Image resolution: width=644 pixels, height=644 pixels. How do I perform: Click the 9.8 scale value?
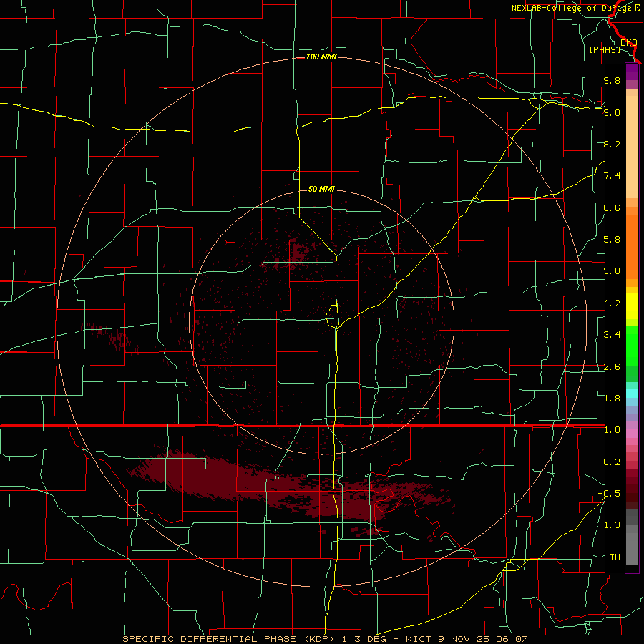click(x=612, y=80)
